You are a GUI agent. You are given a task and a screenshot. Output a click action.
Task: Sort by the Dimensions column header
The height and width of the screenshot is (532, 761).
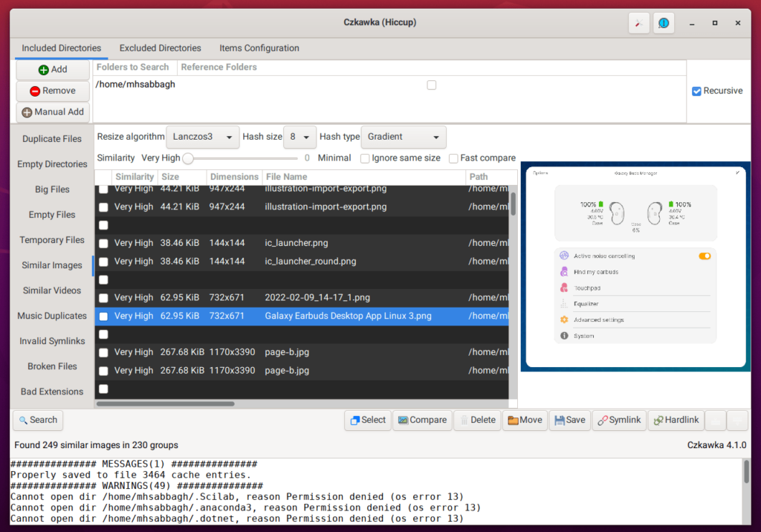click(x=234, y=177)
